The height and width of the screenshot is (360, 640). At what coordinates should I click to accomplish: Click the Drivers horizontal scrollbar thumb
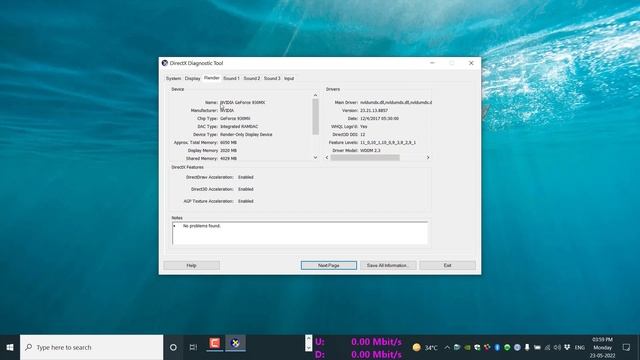365,158
